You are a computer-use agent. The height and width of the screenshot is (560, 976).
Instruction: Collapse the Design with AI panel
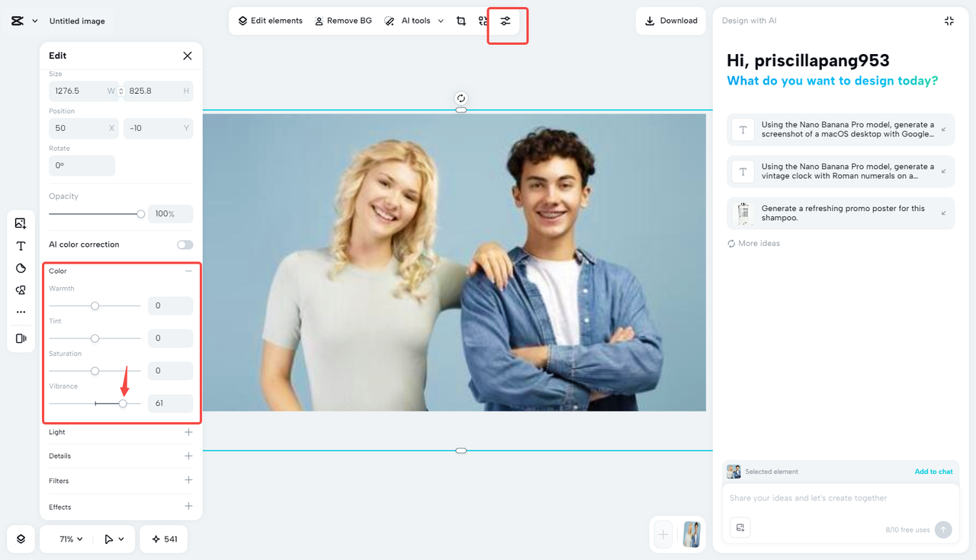coord(949,21)
